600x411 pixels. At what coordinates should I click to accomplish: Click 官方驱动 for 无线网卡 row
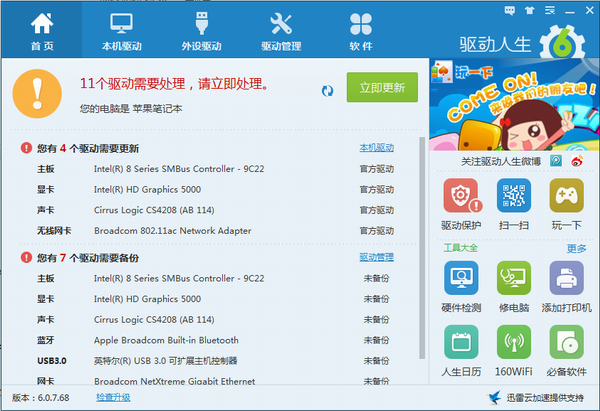[377, 231]
